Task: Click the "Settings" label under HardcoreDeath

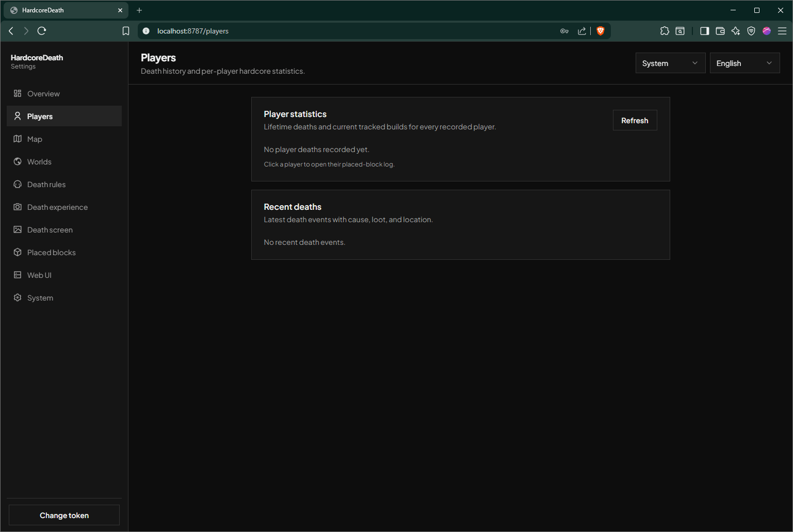Action: pyautogui.click(x=23, y=66)
